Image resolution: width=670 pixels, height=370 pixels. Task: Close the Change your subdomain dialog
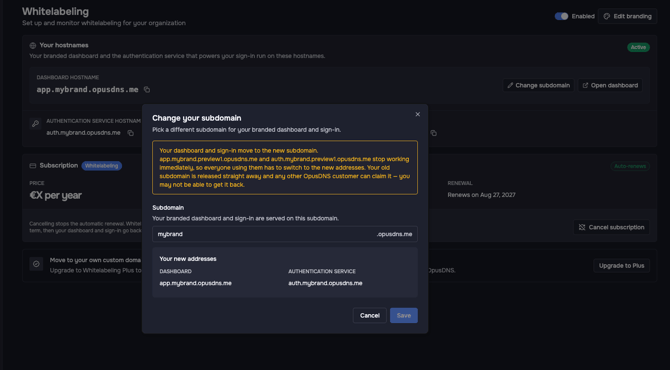(x=417, y=114)
